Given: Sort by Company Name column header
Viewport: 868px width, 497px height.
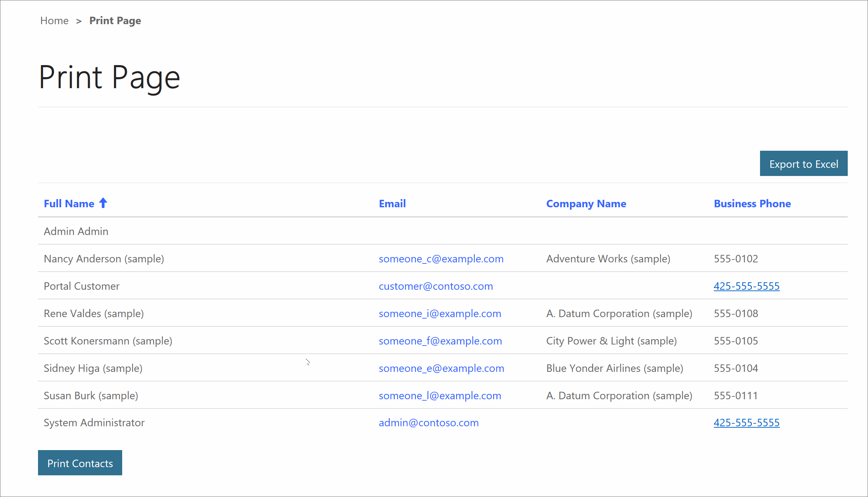Looking at the screenshot, I should [586, 204].
